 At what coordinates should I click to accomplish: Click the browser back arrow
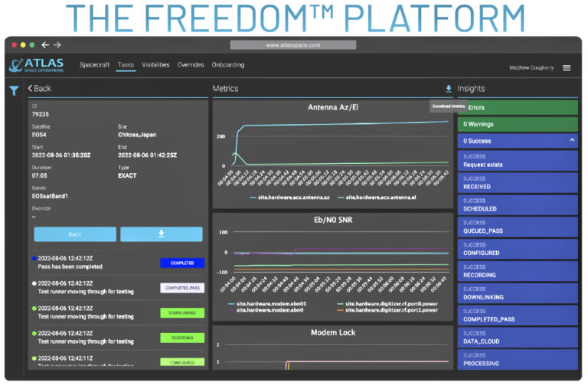pyautogui.click(x=45, y=45)
